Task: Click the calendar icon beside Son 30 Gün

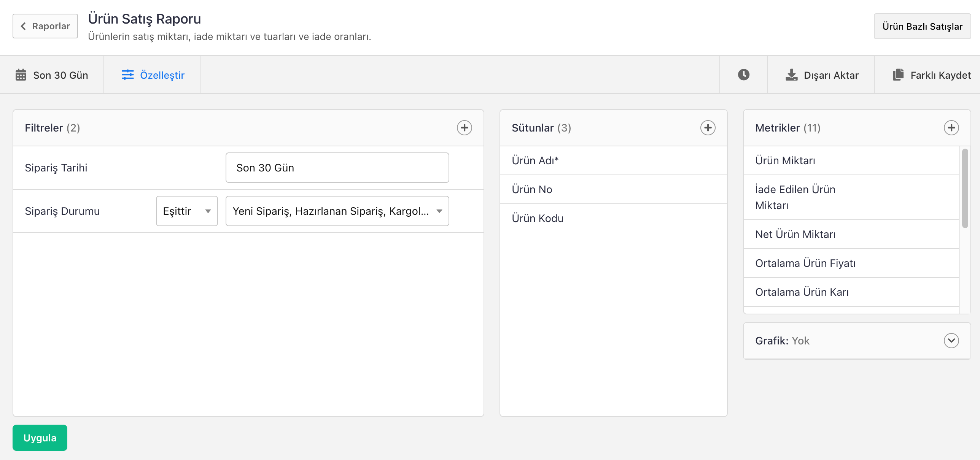Action: click(x=21, y=75)
